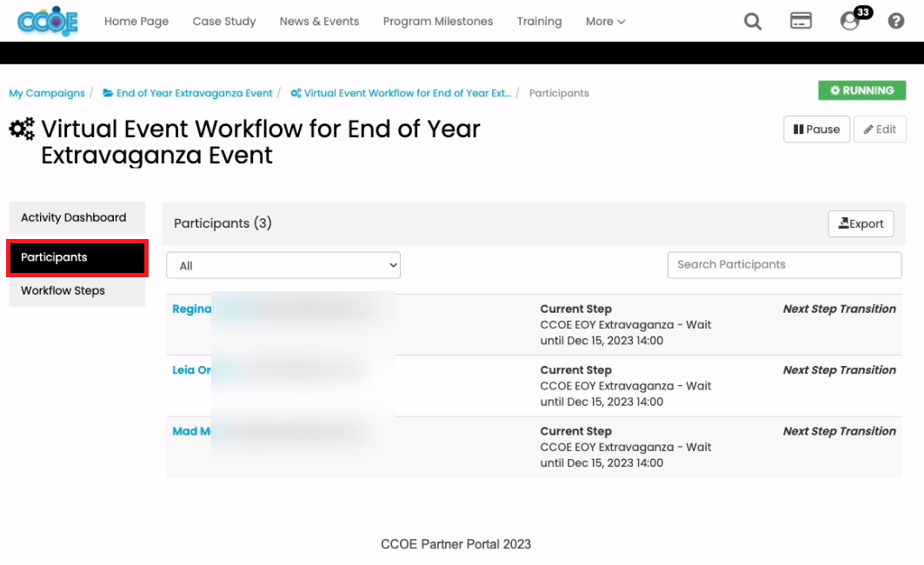924x565 pixels.
Task: Click the Edit button
Action: (879, 129)
